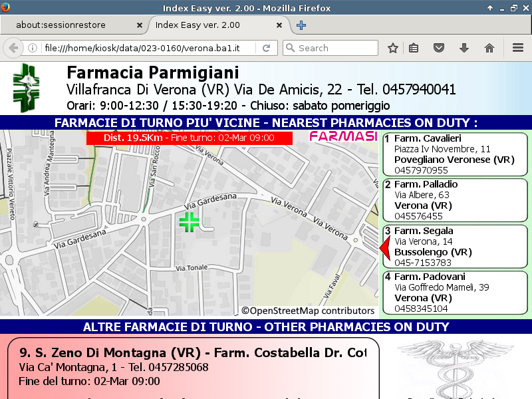The image size is (532, 399).
Task: Bookmark this page with the star icon
Action: [393, 48]
